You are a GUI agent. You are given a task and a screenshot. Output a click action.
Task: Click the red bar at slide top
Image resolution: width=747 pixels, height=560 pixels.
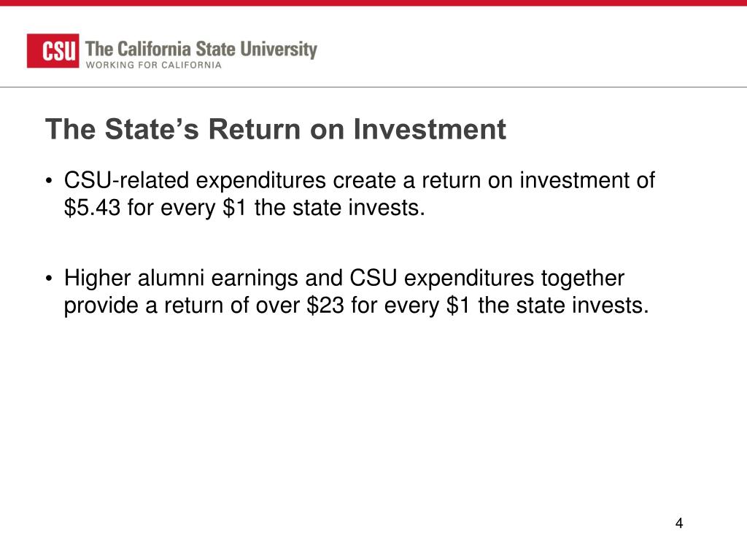pyautogui.click(x=373, y=3)
